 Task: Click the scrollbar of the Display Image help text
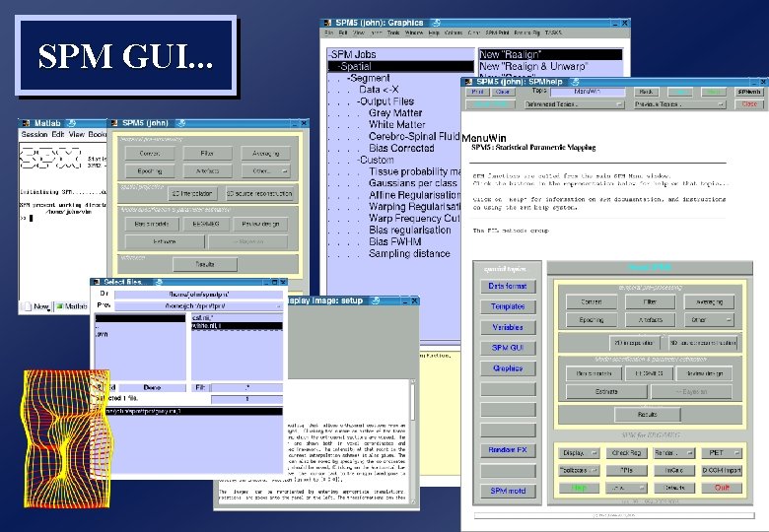pyautogui.click(x=413, y=441)
